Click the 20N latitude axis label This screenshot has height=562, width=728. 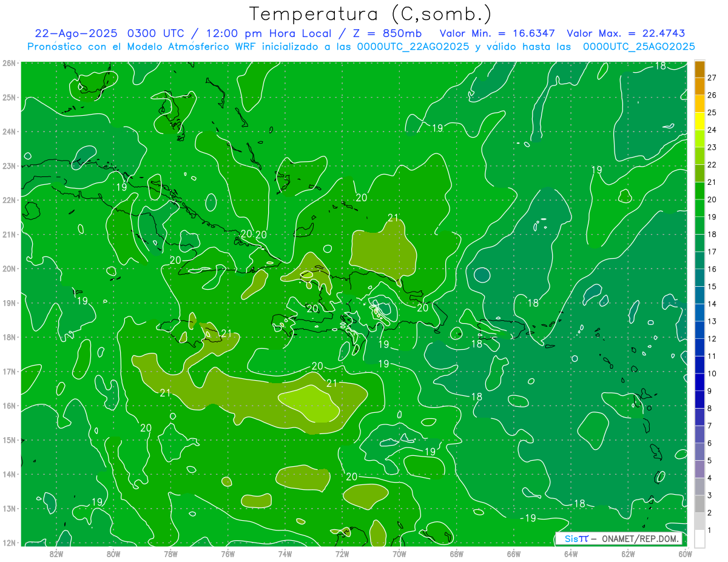[x=9, y=269]
